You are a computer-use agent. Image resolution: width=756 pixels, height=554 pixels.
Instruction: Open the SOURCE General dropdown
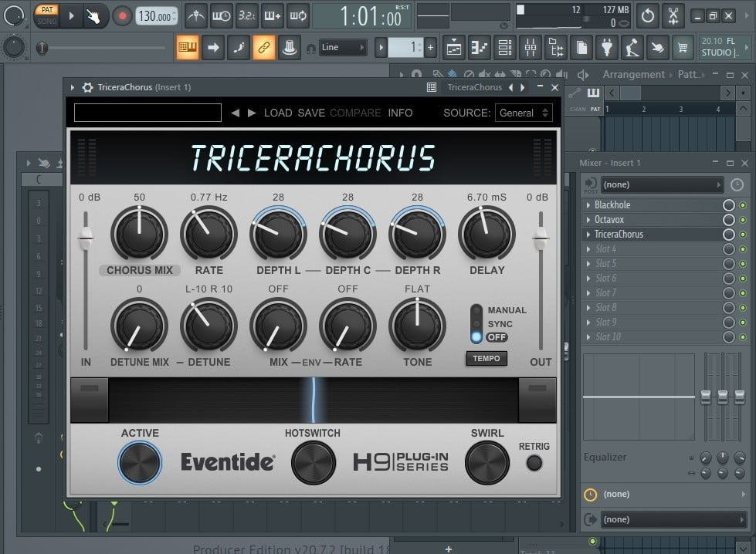click(524, 113)
